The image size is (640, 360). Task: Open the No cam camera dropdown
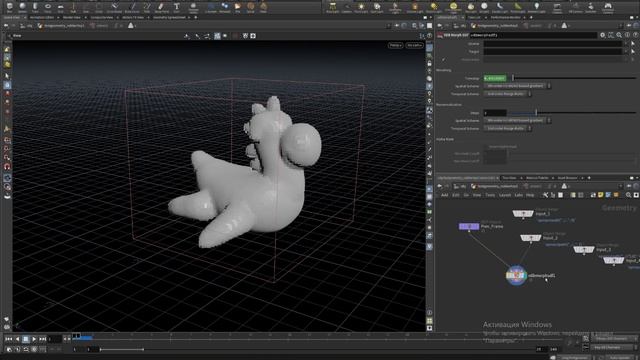(x=414, y=45)
